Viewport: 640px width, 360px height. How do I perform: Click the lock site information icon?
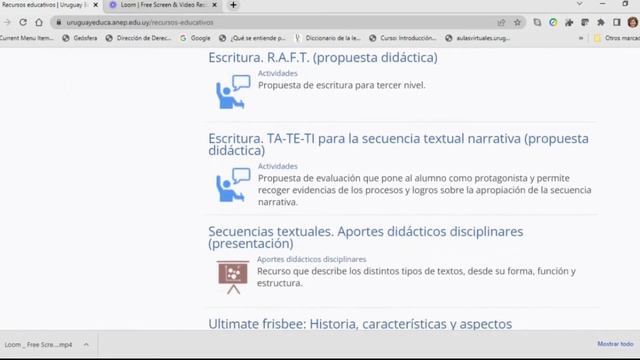tap(59, 22)
